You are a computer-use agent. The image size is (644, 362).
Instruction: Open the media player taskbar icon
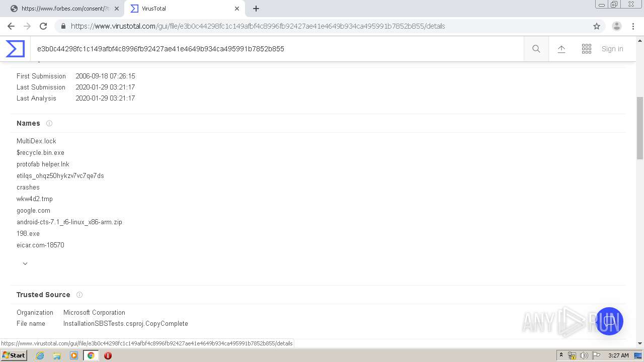[74, 355]
